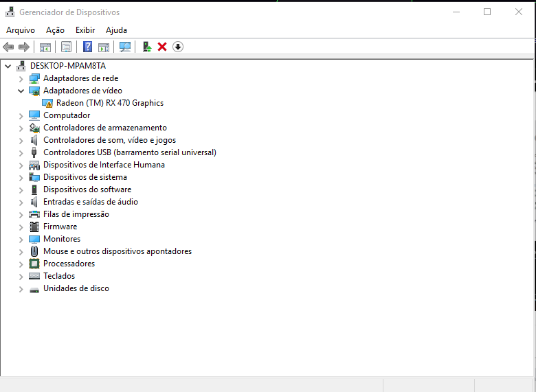
Task: Collapse the DESKTOP-MPAM8TA root node
Action: [8, 66]
